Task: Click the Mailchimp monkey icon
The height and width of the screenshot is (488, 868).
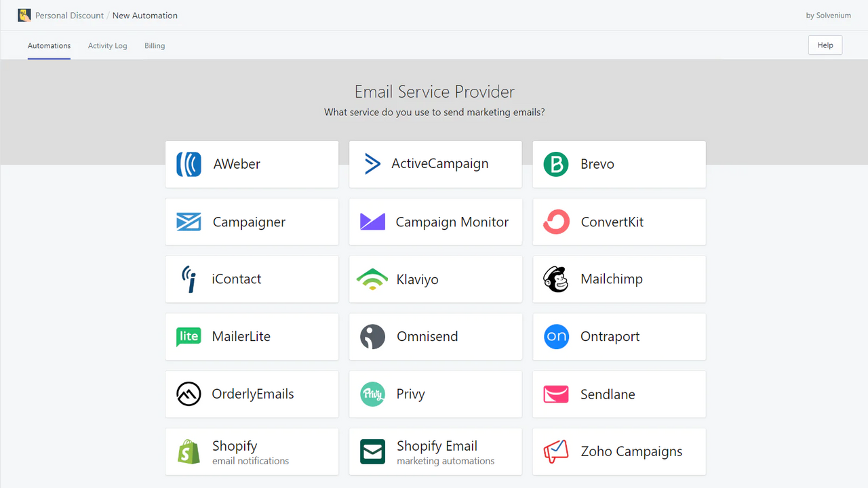Action: (556, 279)
